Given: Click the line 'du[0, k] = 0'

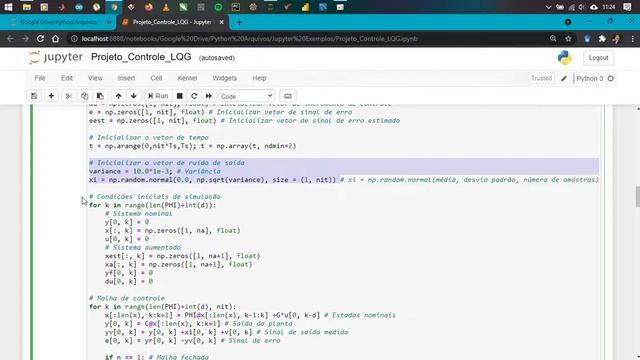Looking at the screenshot, I should pyautogui.click(x=129, y=281).
